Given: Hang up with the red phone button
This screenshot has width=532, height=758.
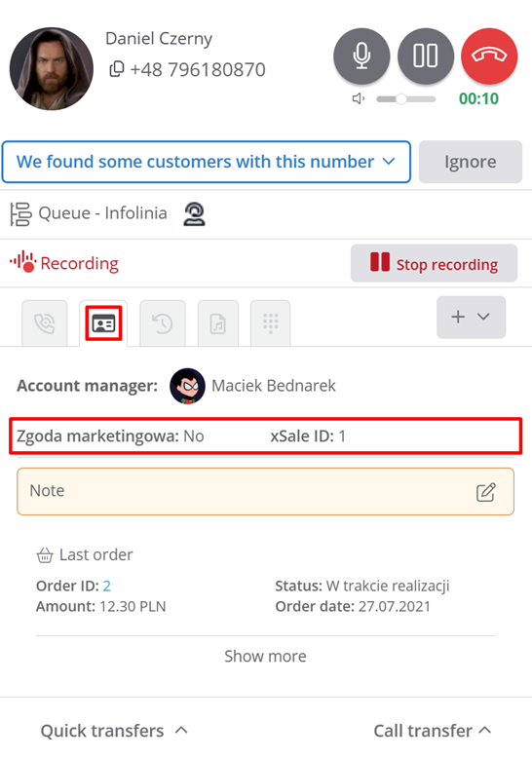Looking at the screenshot, I should (489, 57).
